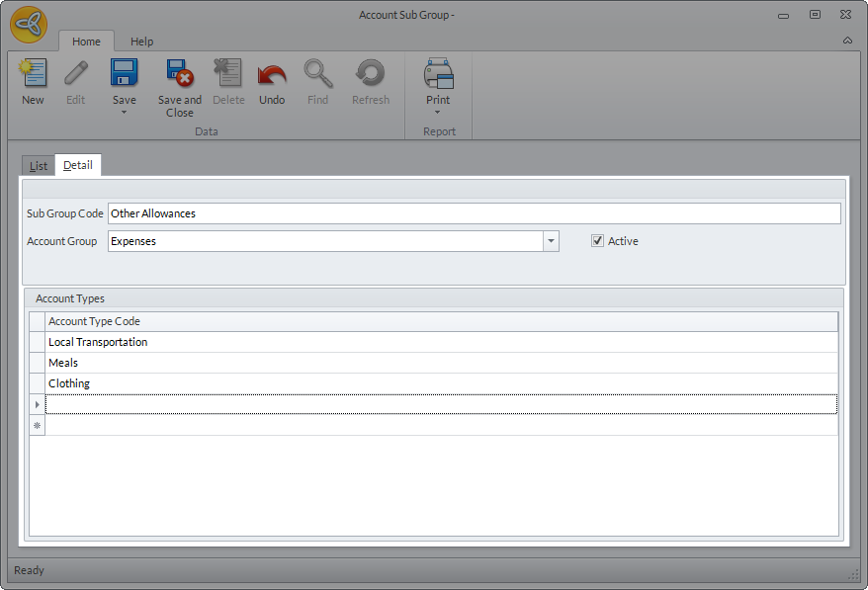
Task: Open the Account Group dropdown arrow
Action: pyautogui.click(x=551, y=241)
